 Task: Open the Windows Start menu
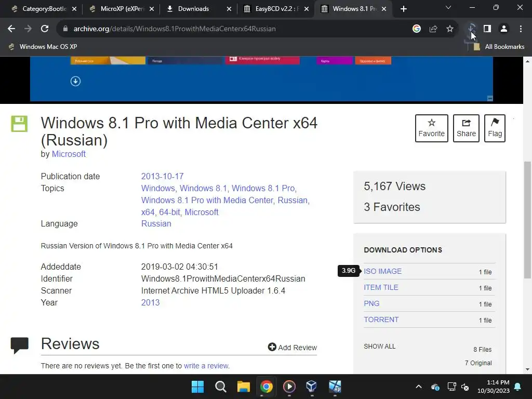[x=197, y=387]
